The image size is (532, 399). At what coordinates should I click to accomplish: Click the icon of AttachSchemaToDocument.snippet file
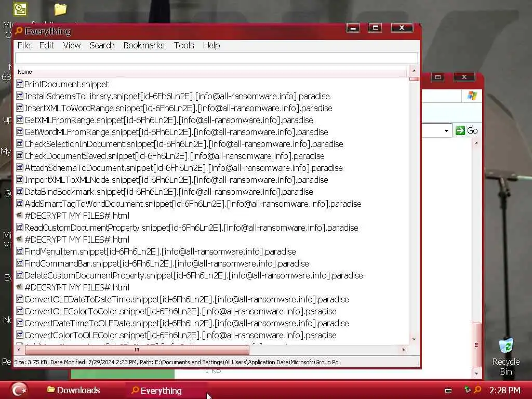click(20, 168)
